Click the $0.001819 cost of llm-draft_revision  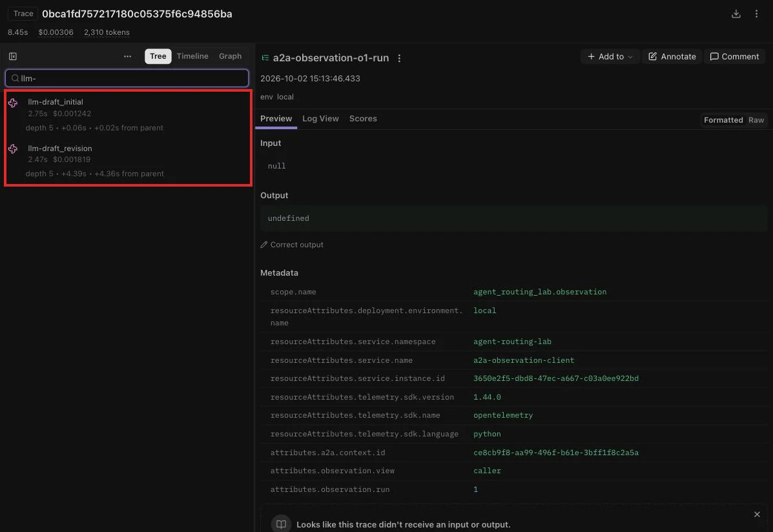(x=72, y=159)
